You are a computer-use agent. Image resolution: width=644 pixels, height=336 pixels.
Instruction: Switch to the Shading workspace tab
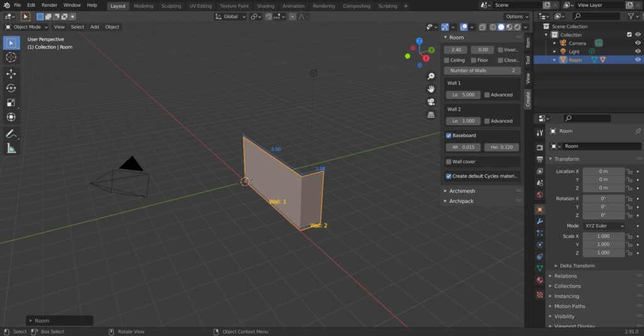(265, 6)
